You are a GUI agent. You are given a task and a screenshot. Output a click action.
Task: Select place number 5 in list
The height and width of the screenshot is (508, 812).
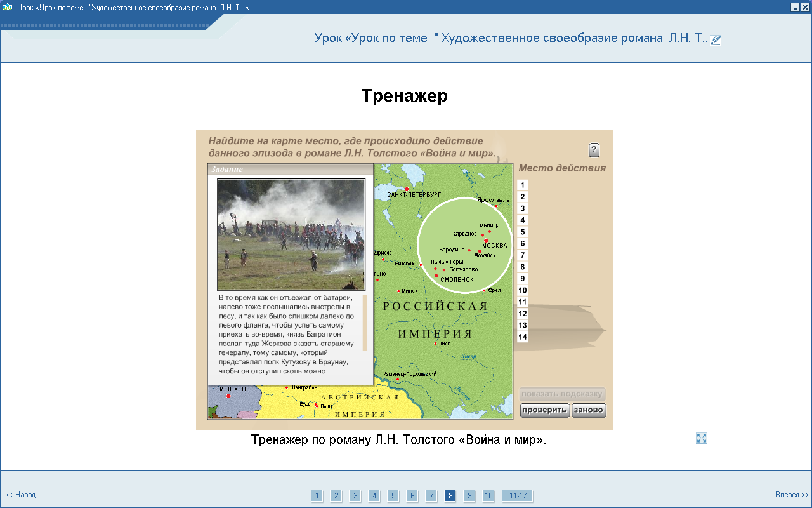click(523, 232)
